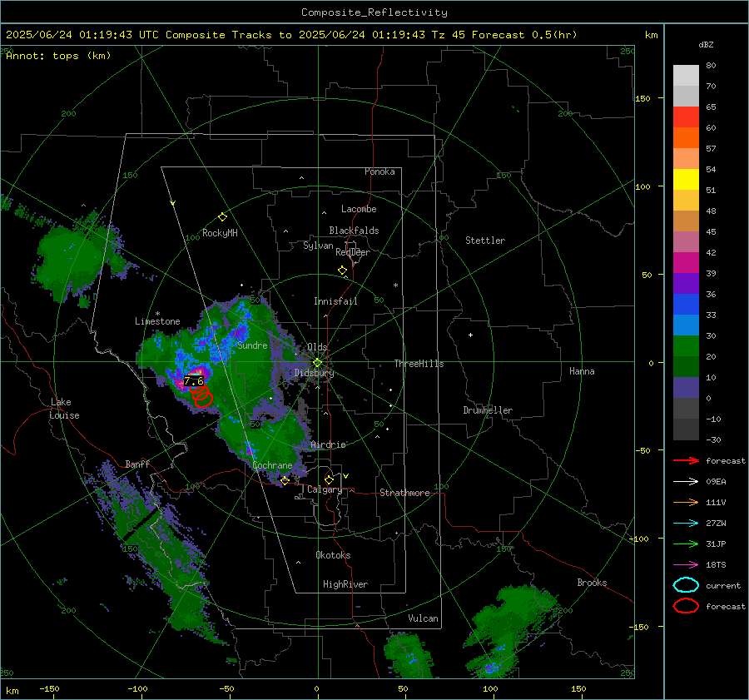This screenshot has width=749, height=700.
Task: Click the yellow diamond marker above RockyMH
Action: pyautogui.click(x=222, y=217)
